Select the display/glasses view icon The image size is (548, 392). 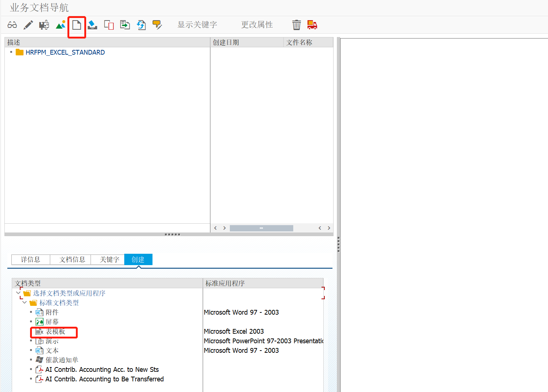point(12,25)
